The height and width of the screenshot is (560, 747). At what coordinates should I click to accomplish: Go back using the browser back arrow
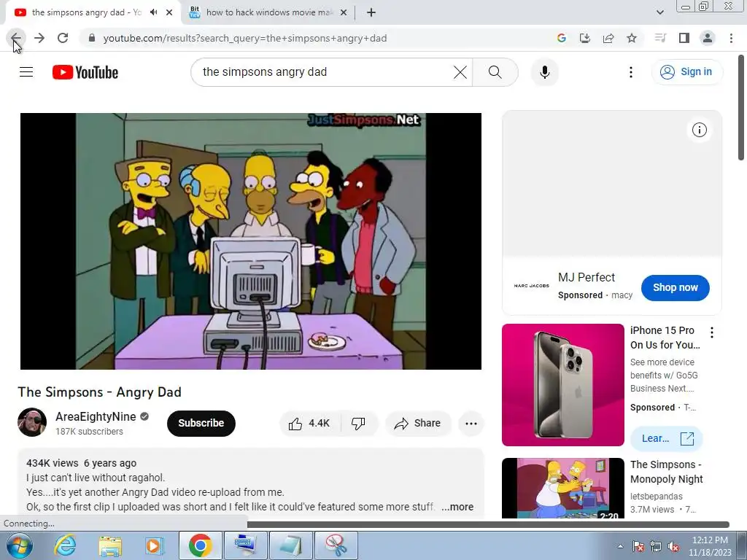(16, 38)
